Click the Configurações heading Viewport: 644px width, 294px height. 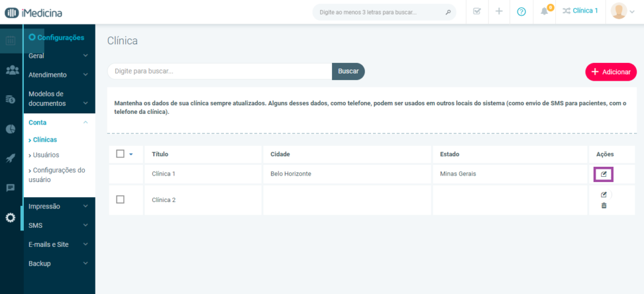coord(56,37)
